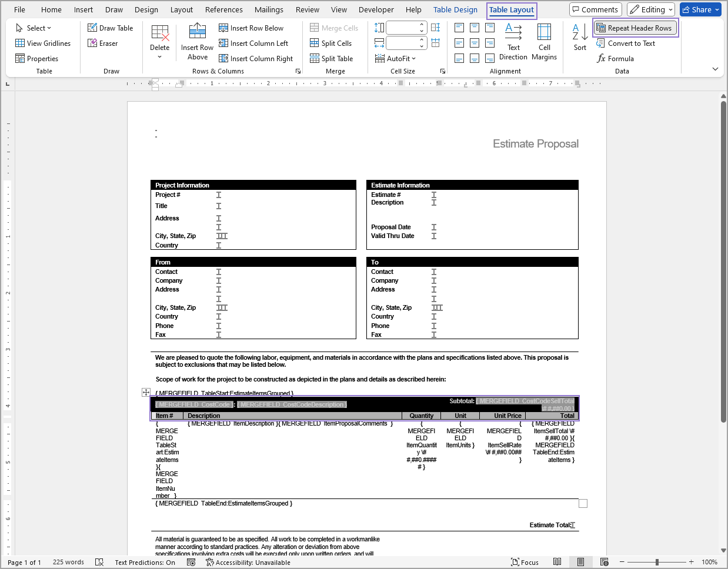Click the Sort icon
The image size is (728, 569).
coord(580,36)
